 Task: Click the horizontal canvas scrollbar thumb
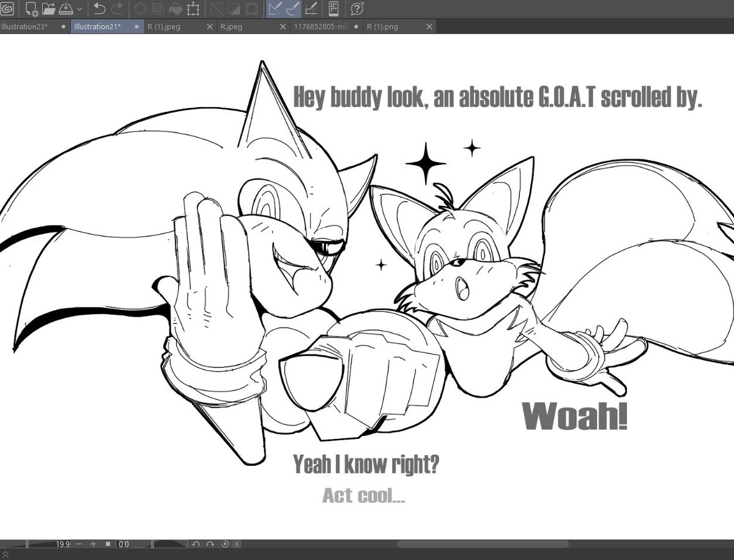(x=483, y=544)
